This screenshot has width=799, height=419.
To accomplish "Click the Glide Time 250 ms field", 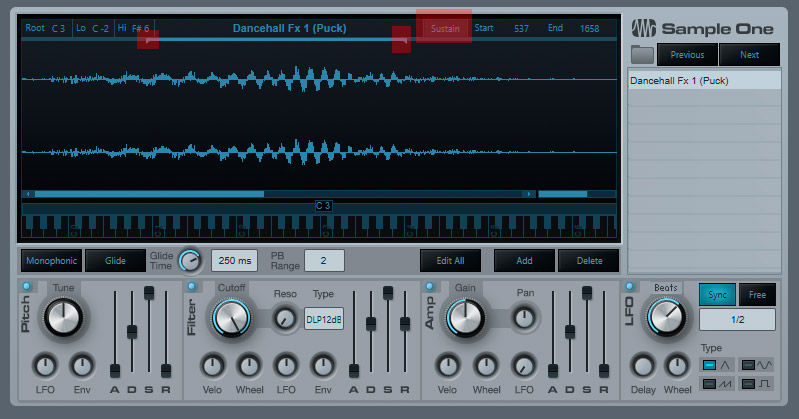I will click(235, 261).
